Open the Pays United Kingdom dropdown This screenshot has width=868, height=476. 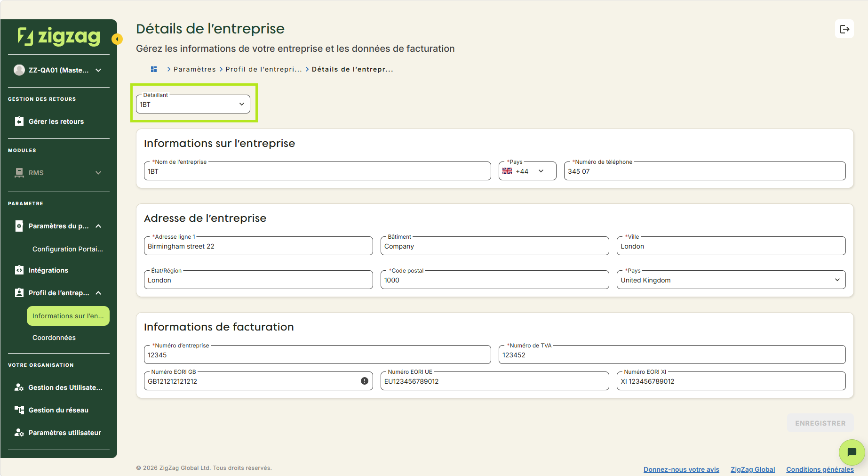(731, 280)
